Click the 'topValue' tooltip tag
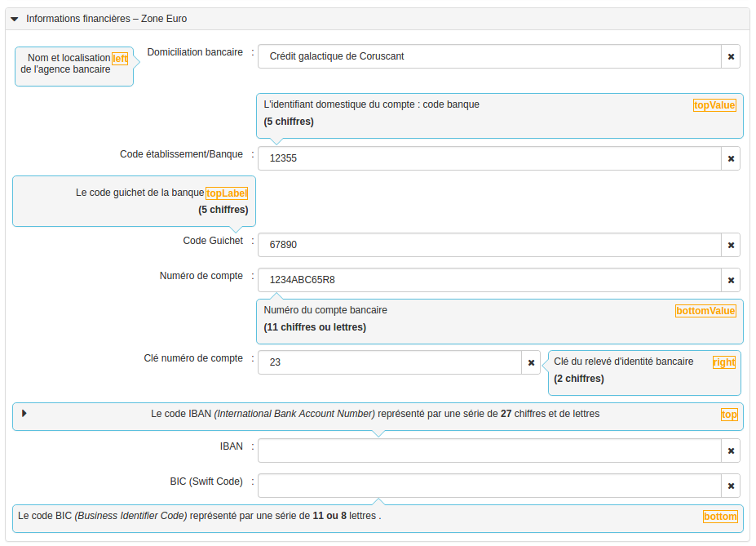 point(714,105)
